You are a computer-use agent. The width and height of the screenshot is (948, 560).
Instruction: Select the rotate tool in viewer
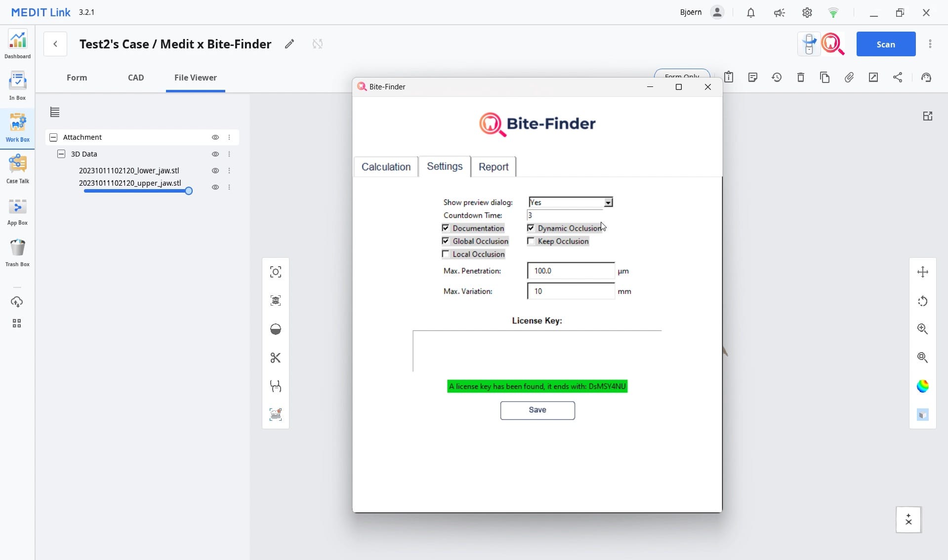coord(922,301)
